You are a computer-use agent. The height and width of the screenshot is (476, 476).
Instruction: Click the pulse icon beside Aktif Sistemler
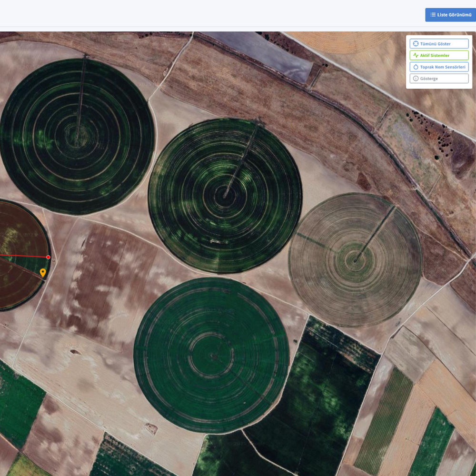tap(416, 55)
